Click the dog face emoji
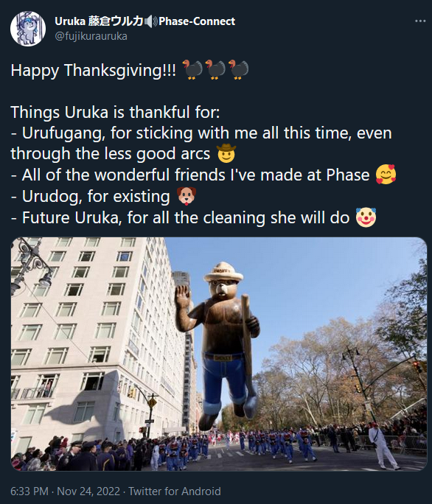This screenshot has width=432, height=504. (x=187, y=196)
